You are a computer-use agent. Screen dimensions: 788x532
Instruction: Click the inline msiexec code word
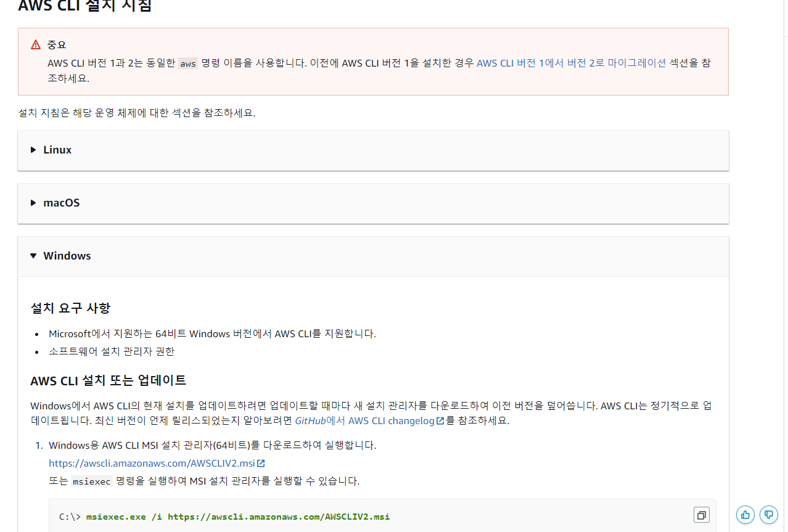(x=92, y=481)
